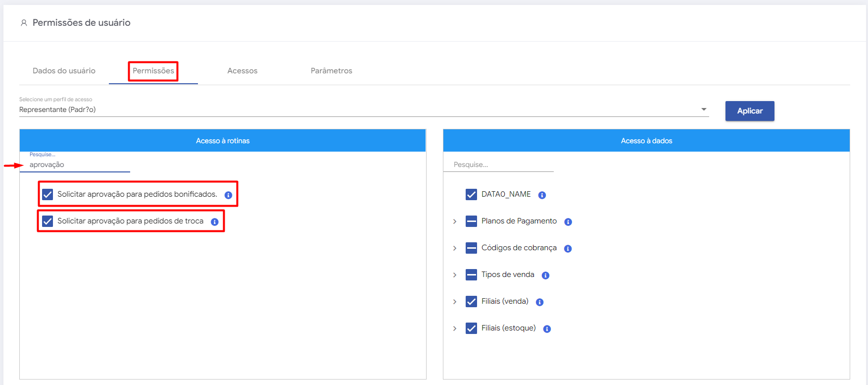Open info icon beside Filiais (estoque)

pos(547,329)
